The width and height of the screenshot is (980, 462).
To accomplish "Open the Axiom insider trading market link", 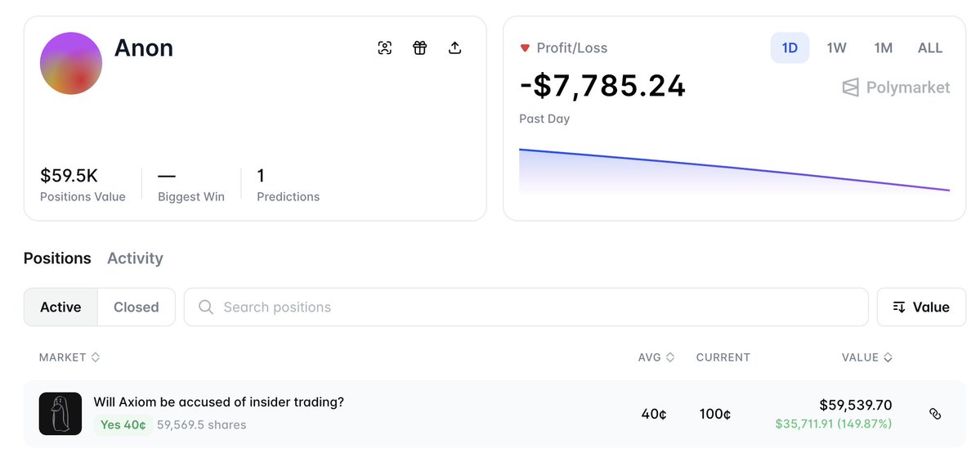I will [x=218, y=402].
